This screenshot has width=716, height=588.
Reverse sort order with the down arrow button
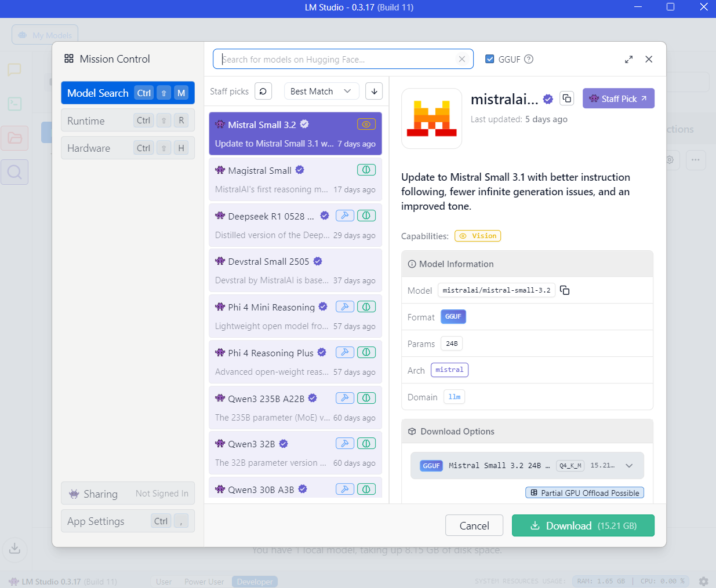375,91
